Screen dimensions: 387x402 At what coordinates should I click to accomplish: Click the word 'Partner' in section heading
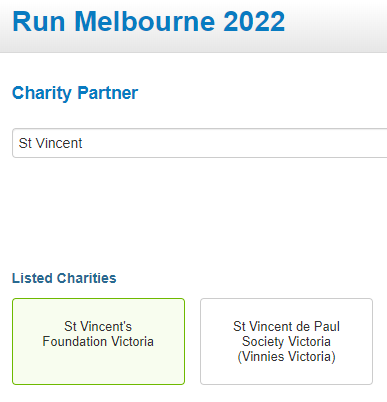[108, 93]
